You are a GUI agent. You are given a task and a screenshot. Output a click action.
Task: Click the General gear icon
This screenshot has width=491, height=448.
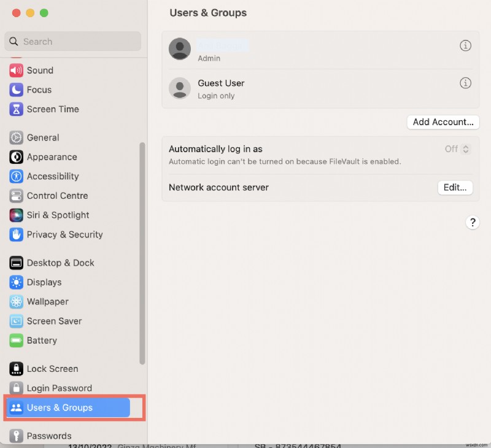16,137
